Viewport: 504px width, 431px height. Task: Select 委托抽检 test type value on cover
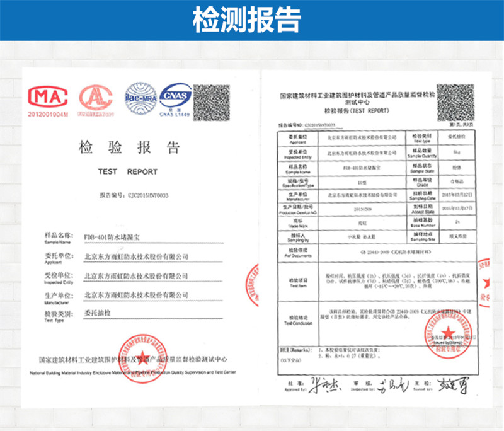tap(96, 313)
